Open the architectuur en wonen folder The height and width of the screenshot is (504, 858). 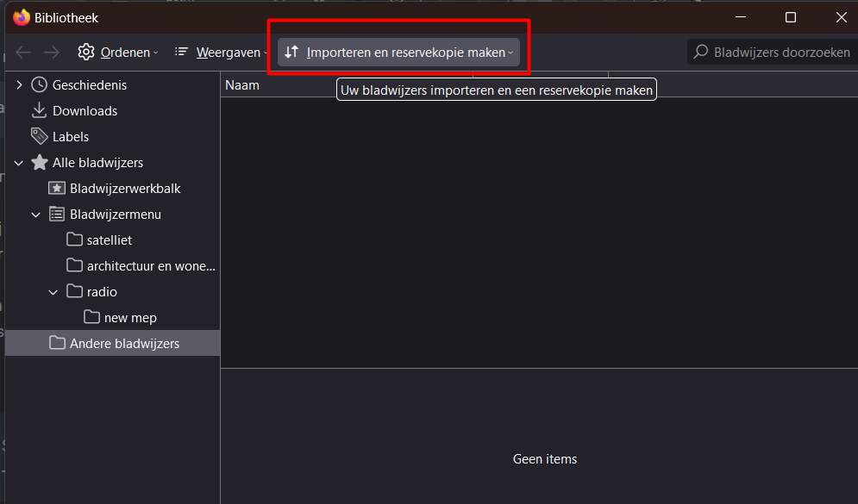(150, 265)
